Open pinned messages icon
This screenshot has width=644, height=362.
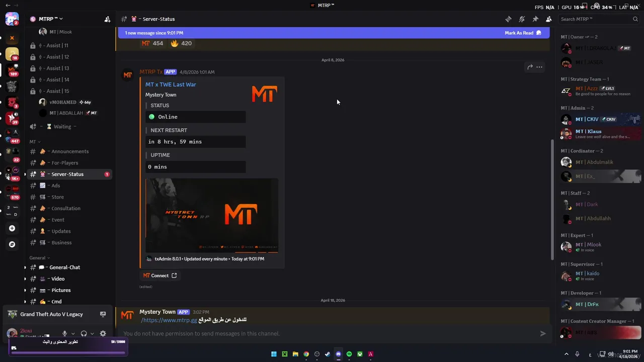tap(535, 19)
